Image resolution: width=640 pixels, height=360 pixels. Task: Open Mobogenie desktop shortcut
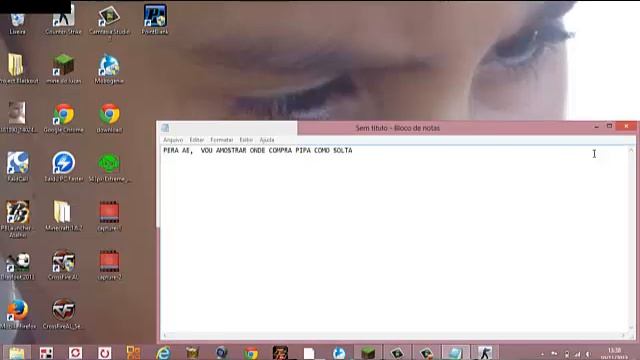(109, 69)
